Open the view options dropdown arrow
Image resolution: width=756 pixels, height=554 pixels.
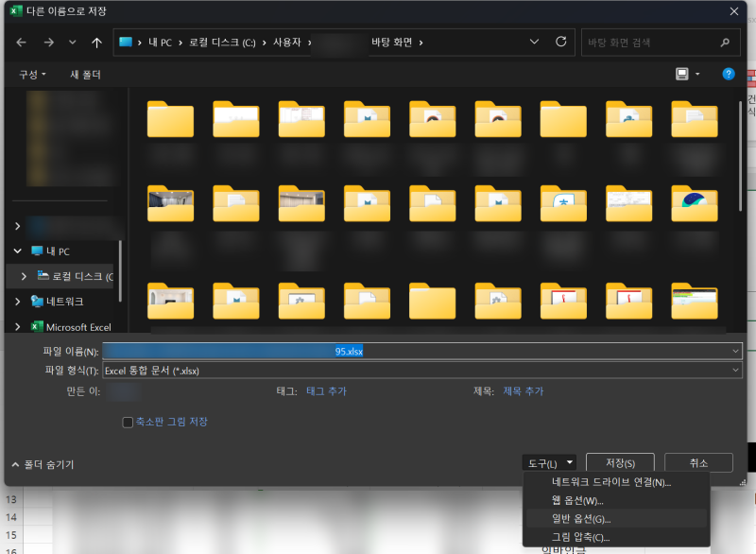(x=697, y=74)
